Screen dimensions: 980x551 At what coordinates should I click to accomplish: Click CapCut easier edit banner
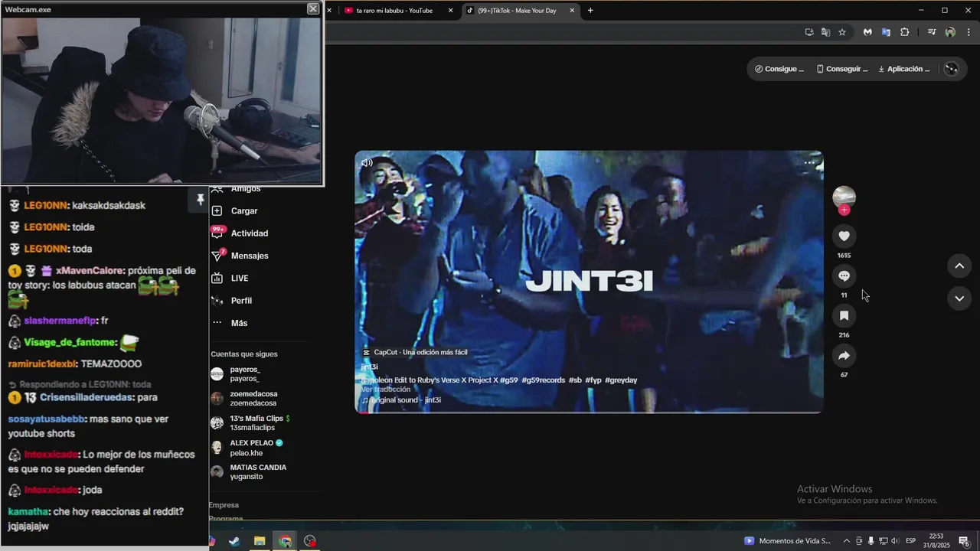click(x=414, y=353)
